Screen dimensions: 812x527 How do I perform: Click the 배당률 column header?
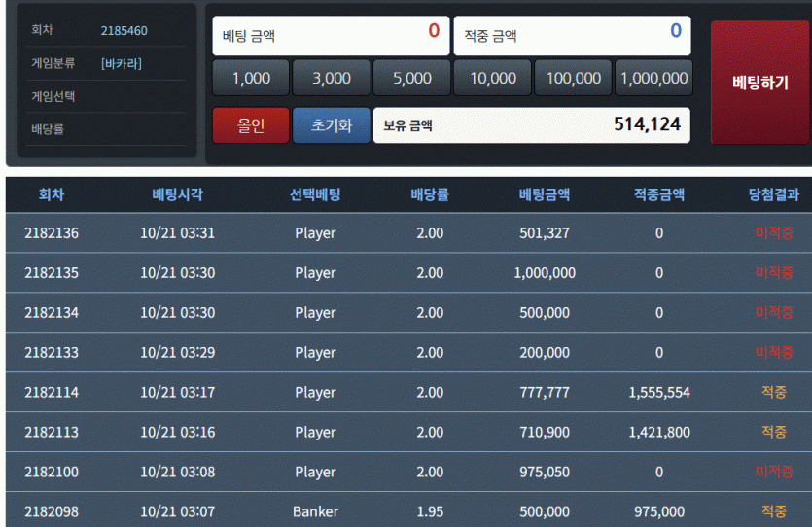click(430, 194)
